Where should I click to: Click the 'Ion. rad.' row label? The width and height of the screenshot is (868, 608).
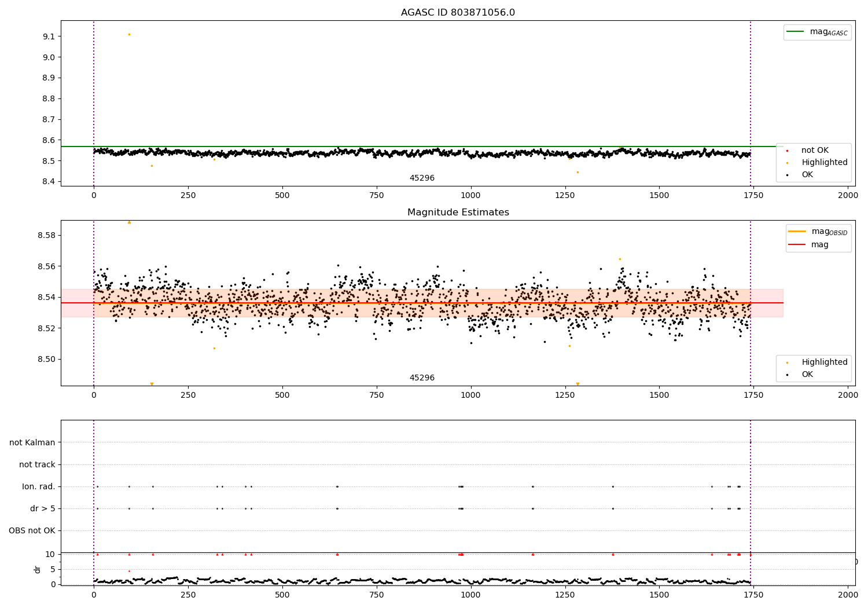[39, 487]
